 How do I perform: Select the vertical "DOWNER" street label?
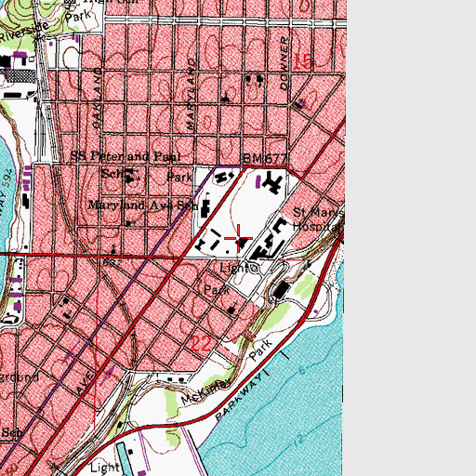[x=284, y=63]
